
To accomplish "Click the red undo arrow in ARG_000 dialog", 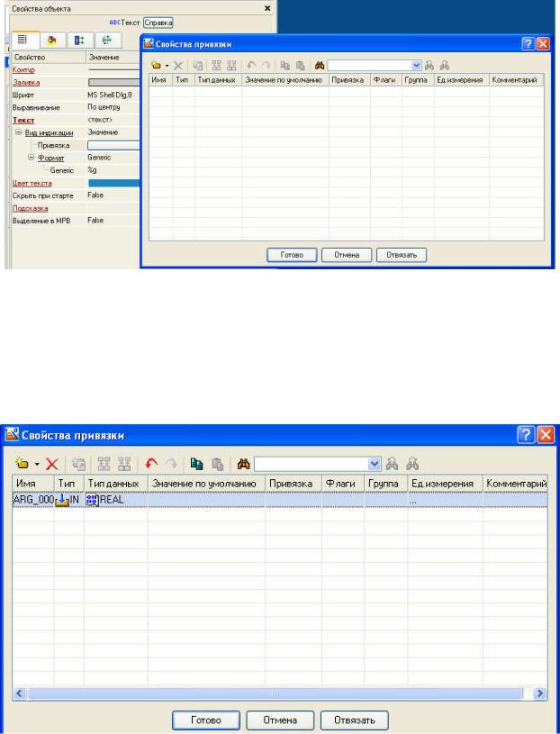I will (151, 464).
